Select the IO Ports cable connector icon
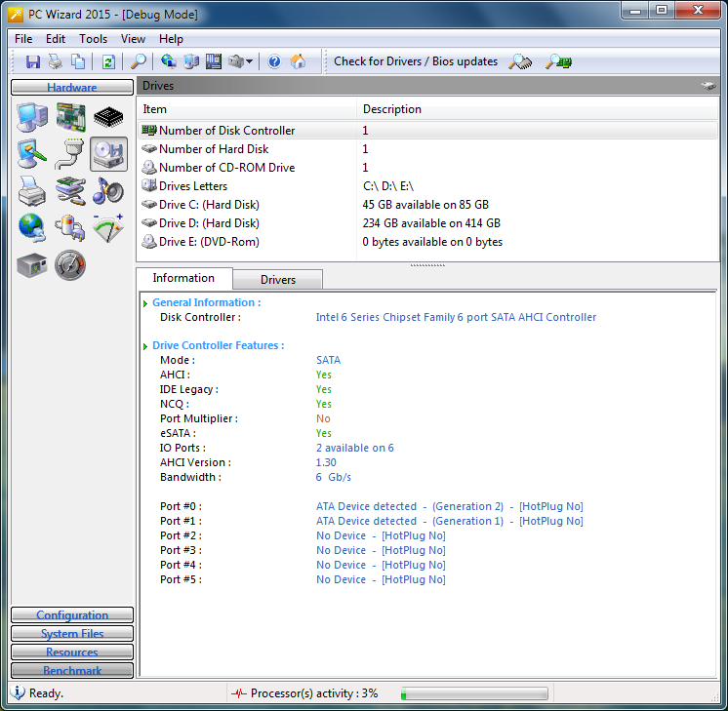The image size is (728, 711). point(70,154)
